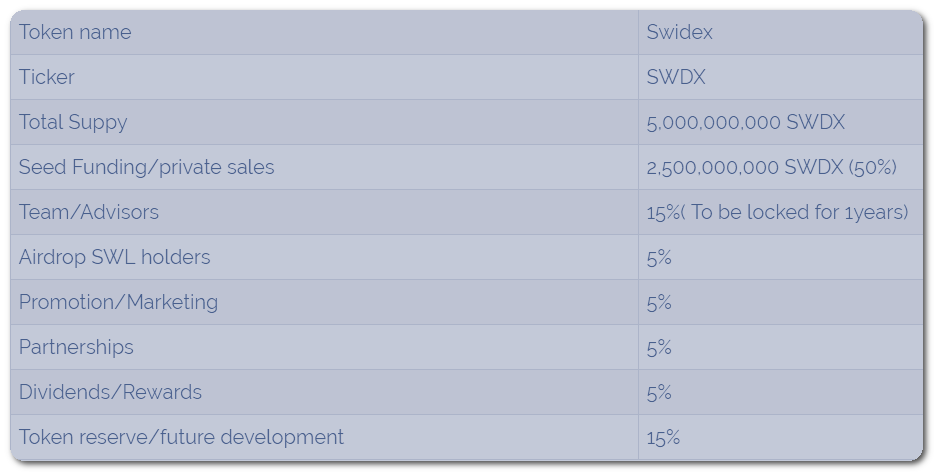
Task: Select the "15%( To be locked for 1years)" text
Action: click(x=777, y=212)
